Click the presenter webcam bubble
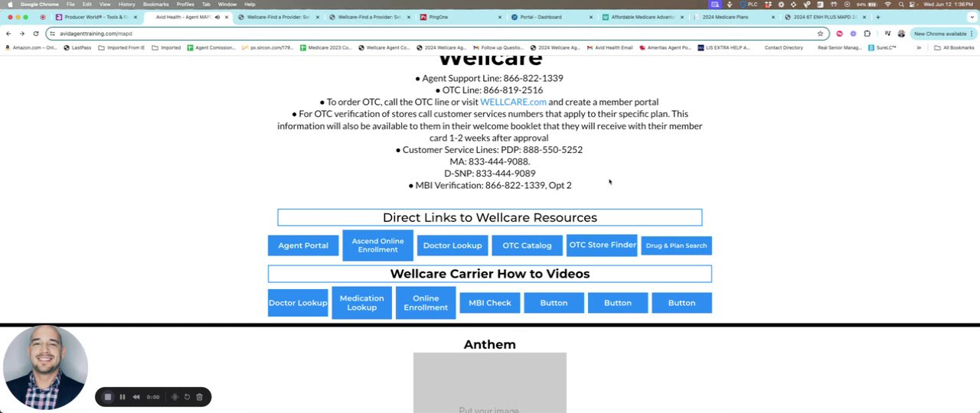The width and height of the screenshot is (980, 413). (x=45, y=367)
